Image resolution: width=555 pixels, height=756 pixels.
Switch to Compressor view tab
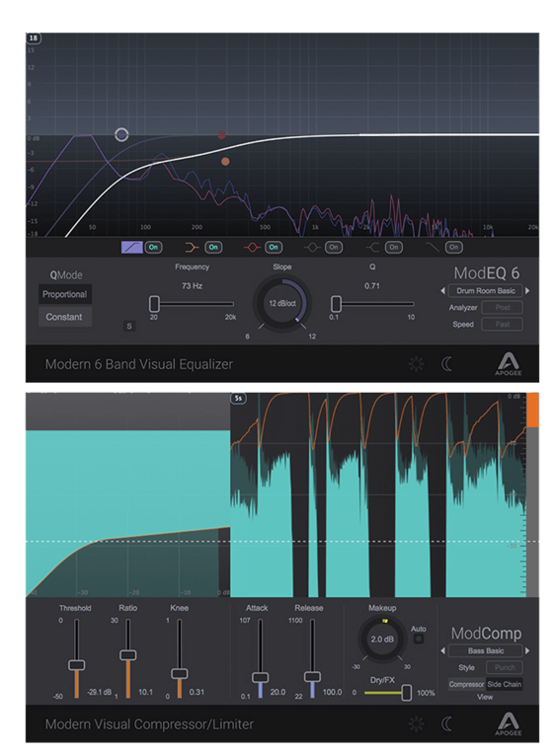[466, 684]
